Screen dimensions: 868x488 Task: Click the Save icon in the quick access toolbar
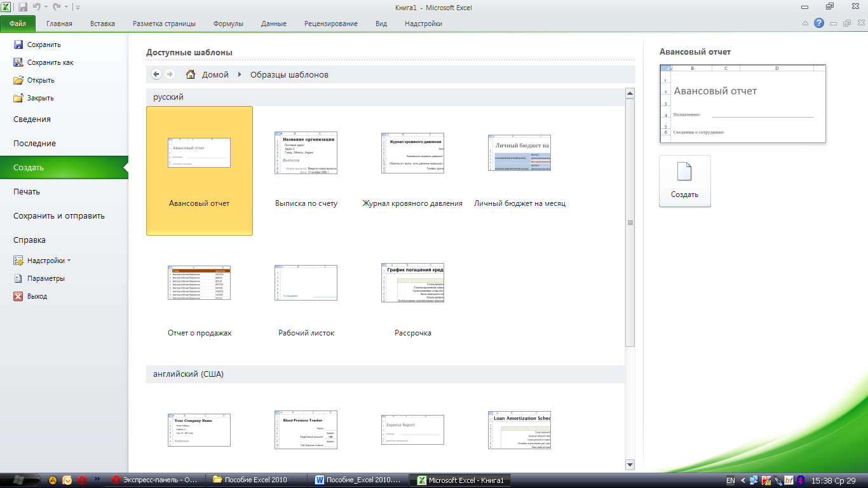23,8
